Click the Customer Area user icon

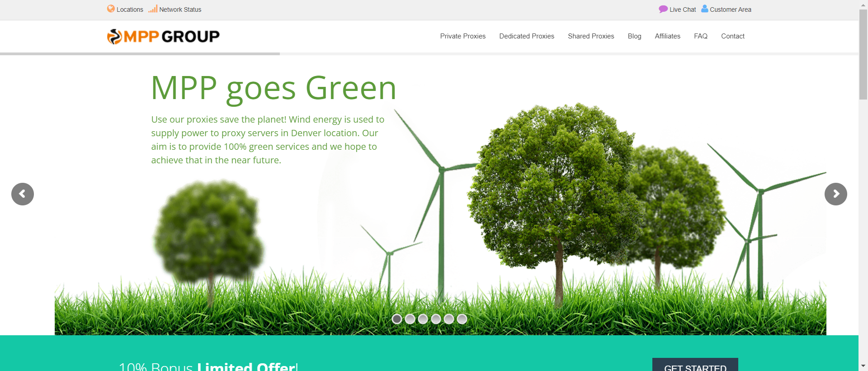(704, 9)
